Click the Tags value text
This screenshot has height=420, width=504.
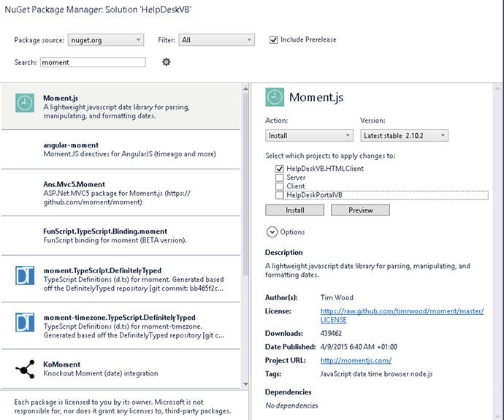[x=376, y=374]
